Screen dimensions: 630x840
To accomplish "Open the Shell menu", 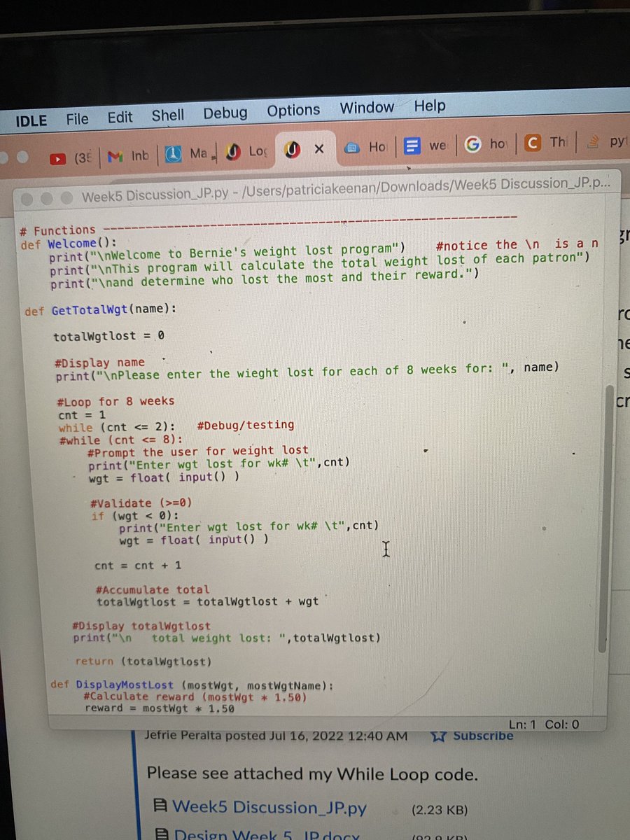I will (168, 115).
